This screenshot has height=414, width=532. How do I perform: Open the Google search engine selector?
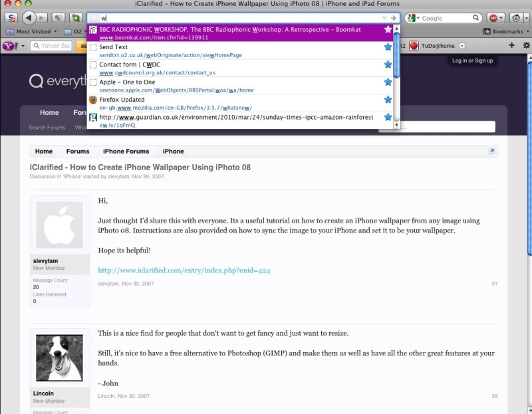tap(413, 18)
